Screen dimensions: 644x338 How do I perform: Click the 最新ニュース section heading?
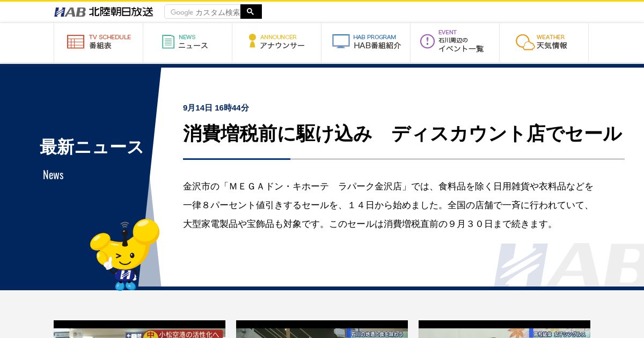pyautogui.click(x=91, y=146)
